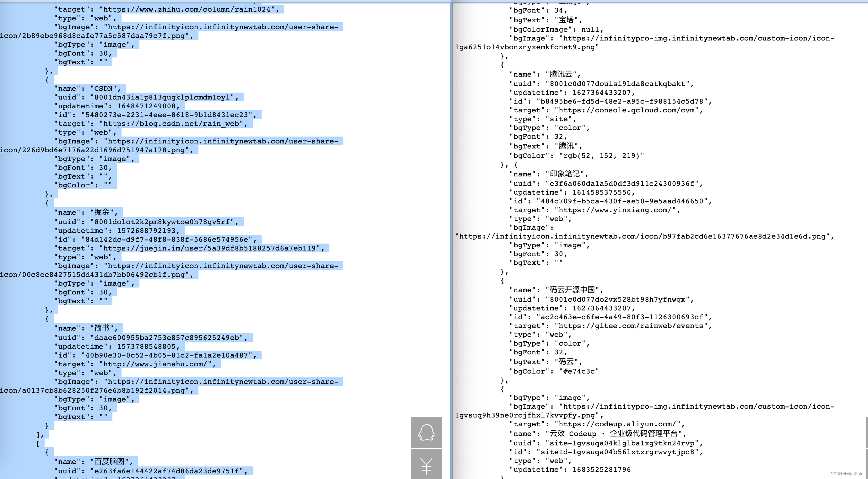Click the "掘金" name value in left pane
Screen dimensions: 868x479
[102, 213]
